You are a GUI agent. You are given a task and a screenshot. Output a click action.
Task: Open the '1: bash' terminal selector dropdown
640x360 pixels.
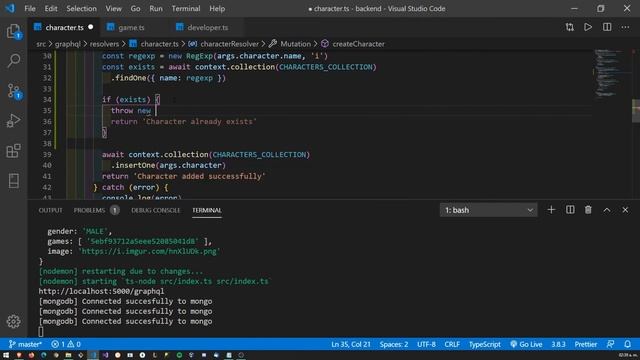(488, 210)
